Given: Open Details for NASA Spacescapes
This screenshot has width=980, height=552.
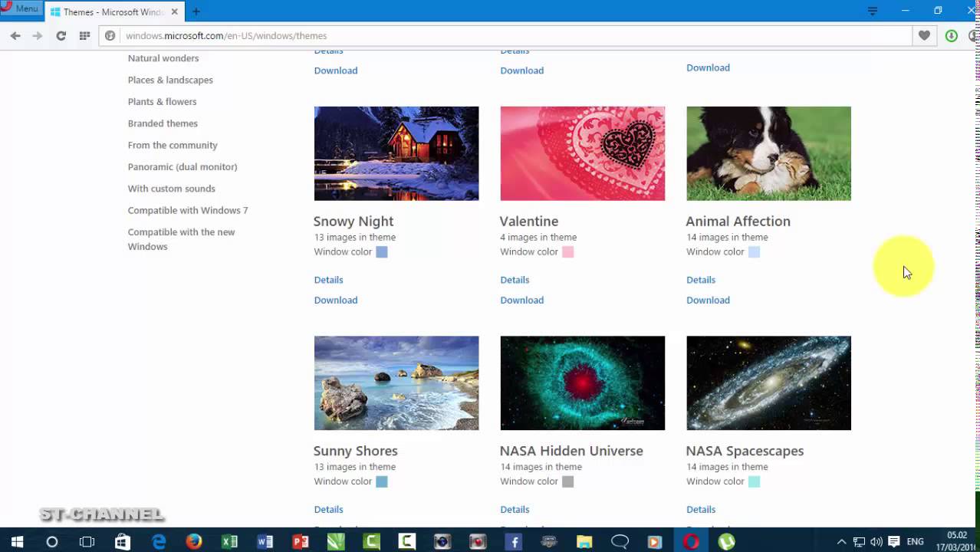Looking at the screenshot, I should (701, 509).
